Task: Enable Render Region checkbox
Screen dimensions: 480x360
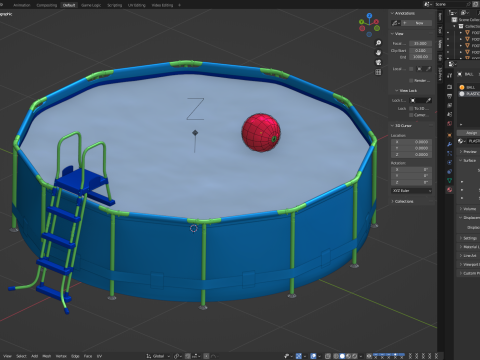Action: pos(411,80)
